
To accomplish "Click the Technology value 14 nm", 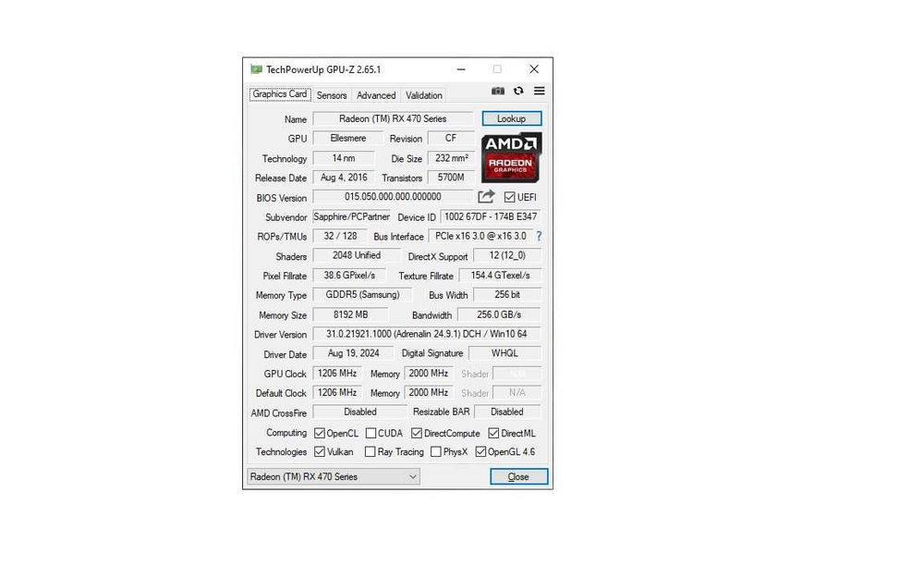I will (344, 158).
